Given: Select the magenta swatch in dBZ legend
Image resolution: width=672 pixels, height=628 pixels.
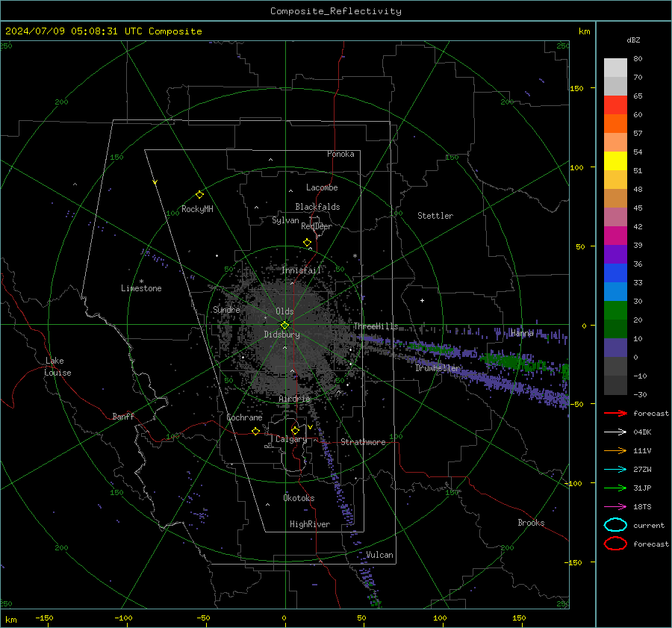Looking at the screenshot, I should click(x=615, y=236).
